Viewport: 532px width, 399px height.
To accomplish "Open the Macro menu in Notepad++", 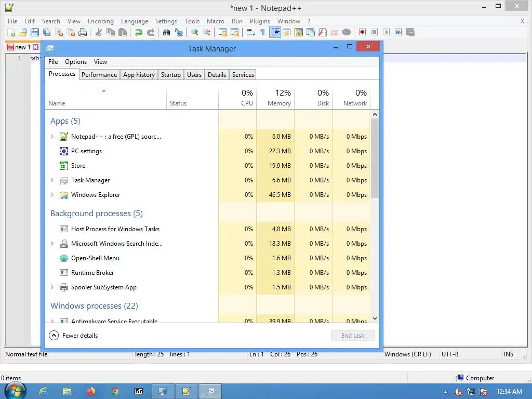I will tap(216, 21).
